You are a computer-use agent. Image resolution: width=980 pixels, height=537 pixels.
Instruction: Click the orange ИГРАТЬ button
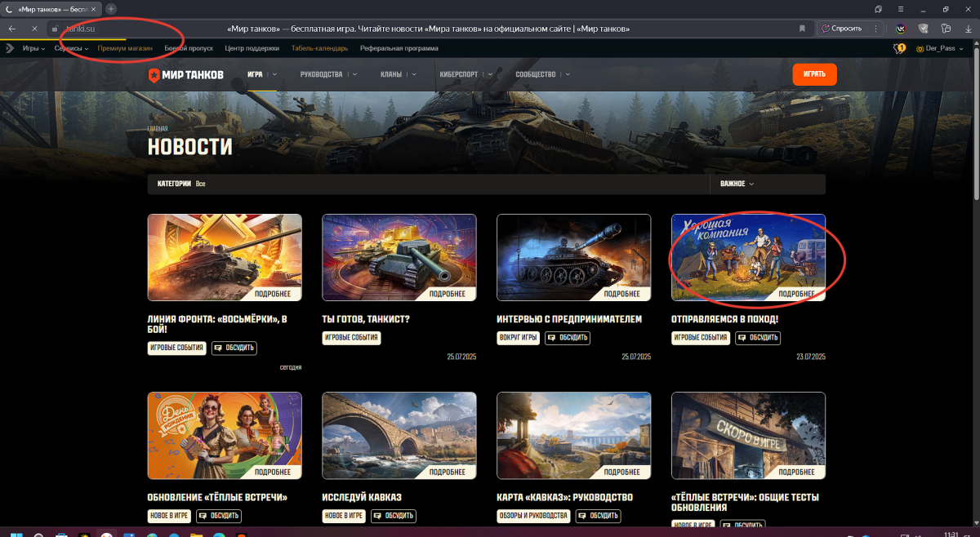point(814,74)
